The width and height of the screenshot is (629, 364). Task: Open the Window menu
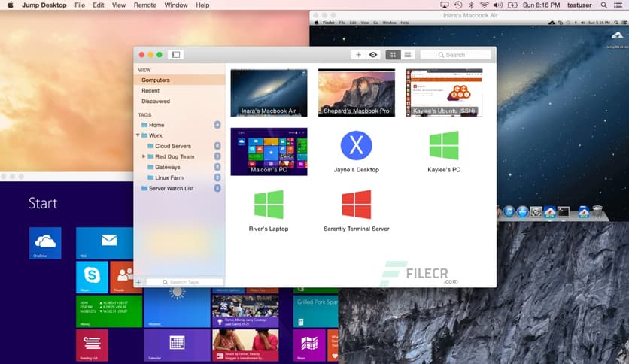pyautogui.click(x=176, y=5)
